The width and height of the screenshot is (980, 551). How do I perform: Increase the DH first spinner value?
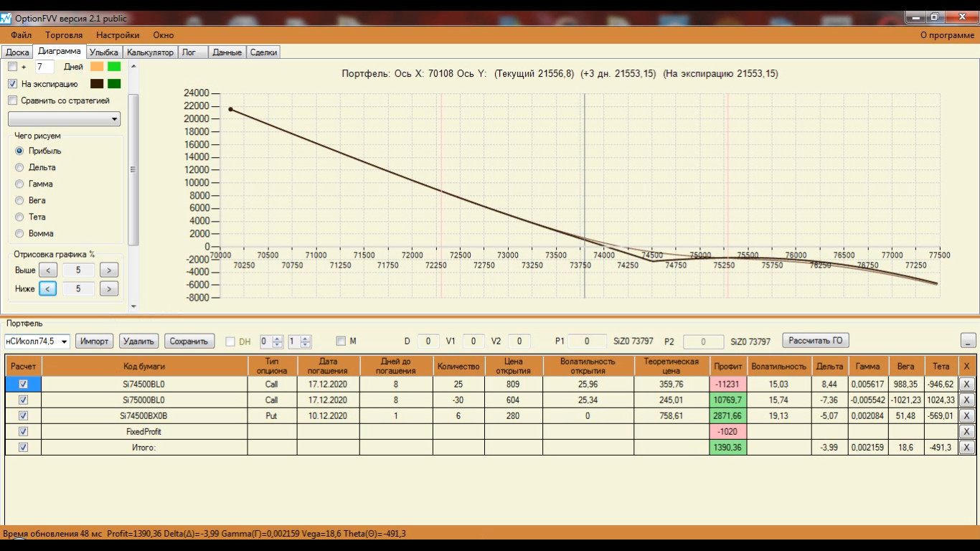(278, 339)
